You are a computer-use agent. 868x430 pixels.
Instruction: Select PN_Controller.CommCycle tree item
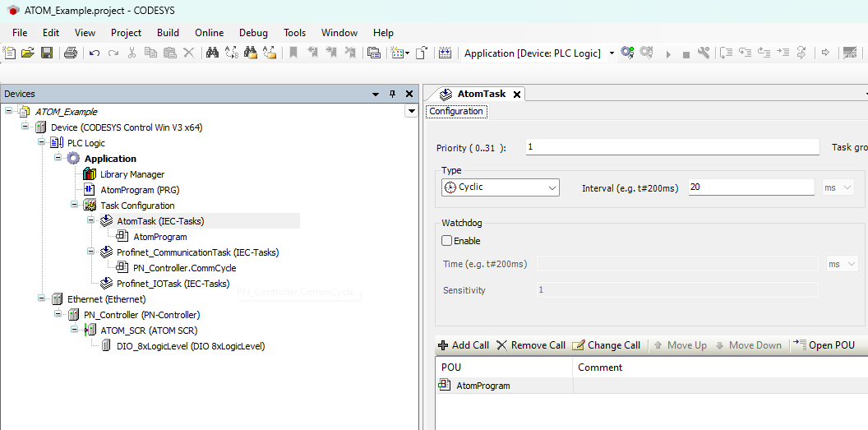pyautogui.click(x=184, y=268)
